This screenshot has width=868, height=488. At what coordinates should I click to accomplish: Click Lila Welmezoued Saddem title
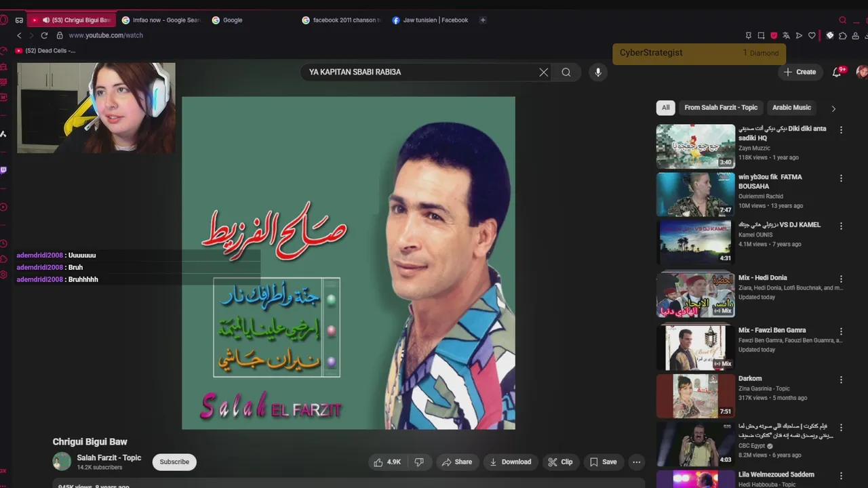(776, 474)
